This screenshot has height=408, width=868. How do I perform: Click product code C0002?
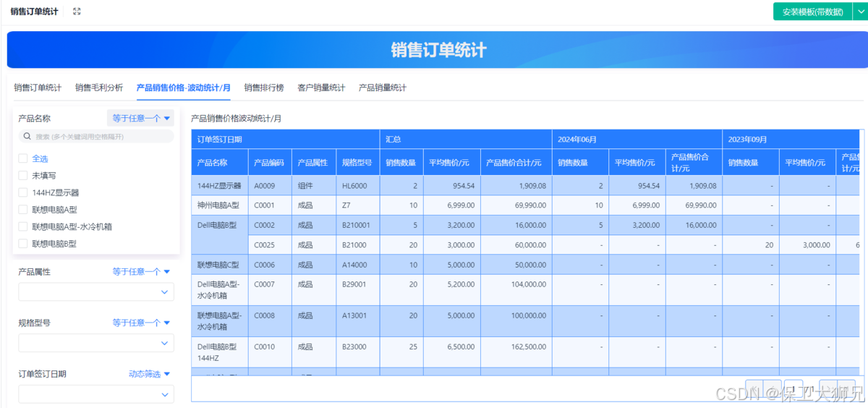point(271,225)
